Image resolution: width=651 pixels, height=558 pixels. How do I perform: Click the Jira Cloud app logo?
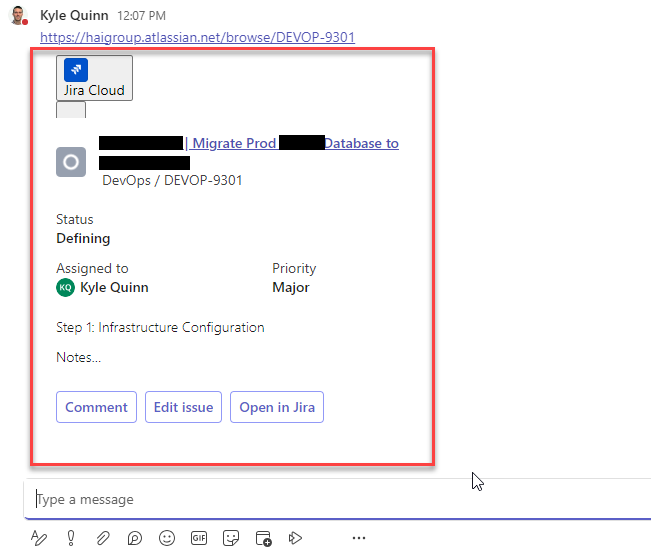click(x=76, y=70)
